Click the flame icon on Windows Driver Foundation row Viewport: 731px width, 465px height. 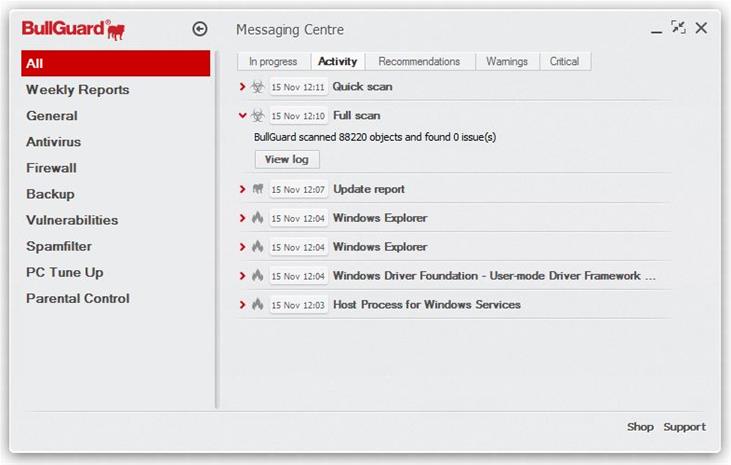point(258,276)
